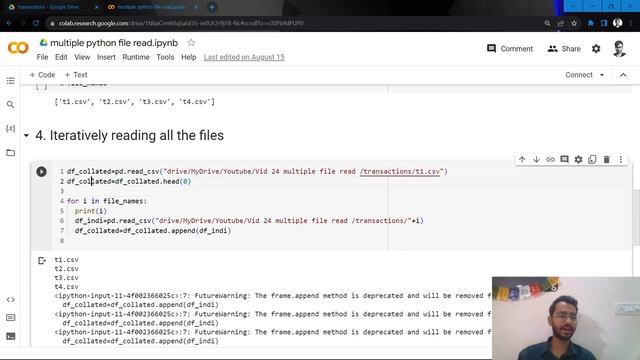
Task: Bookmark this page star icon
Action: click(574, 23)
